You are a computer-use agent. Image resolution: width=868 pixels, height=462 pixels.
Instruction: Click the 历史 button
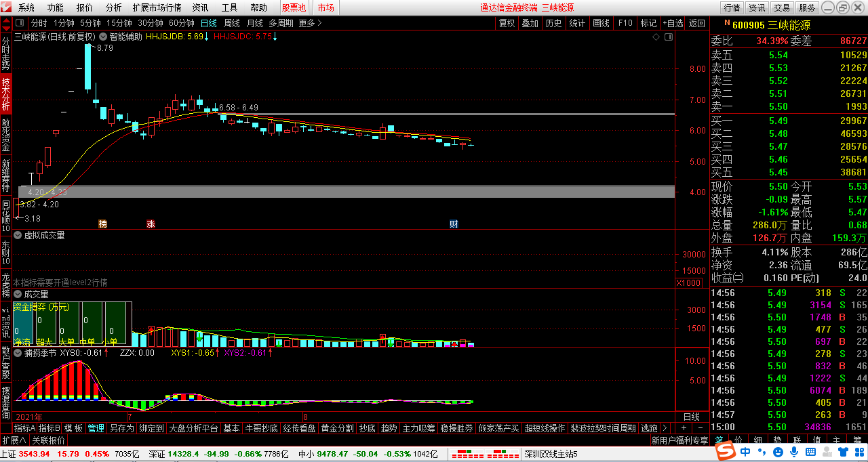(x=553, y=23)
